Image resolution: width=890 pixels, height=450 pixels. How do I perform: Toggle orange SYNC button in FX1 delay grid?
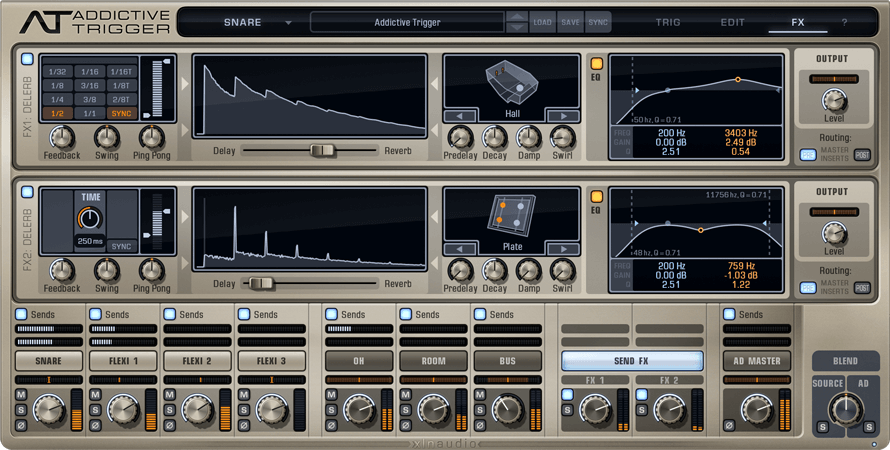pos(121,113)
